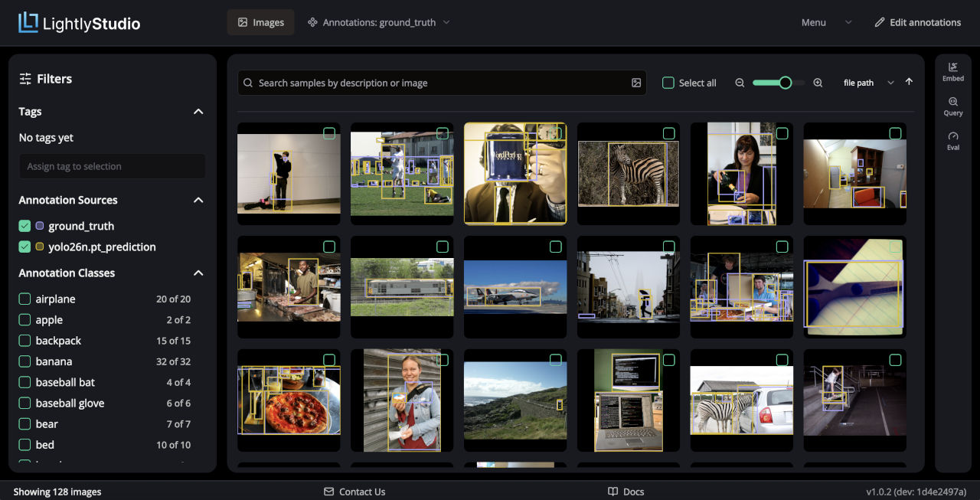
Task: Open the fighter jet thumbnail
Action: 515,287
